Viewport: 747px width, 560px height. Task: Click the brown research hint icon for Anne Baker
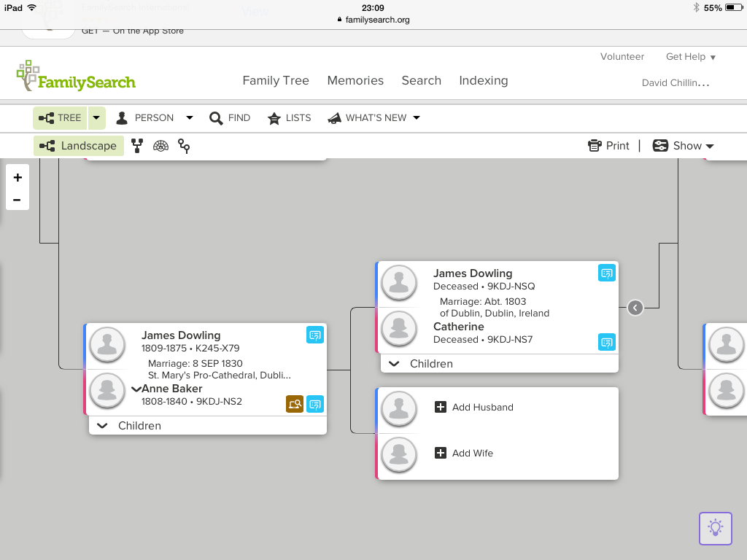[x=295, y=403]
